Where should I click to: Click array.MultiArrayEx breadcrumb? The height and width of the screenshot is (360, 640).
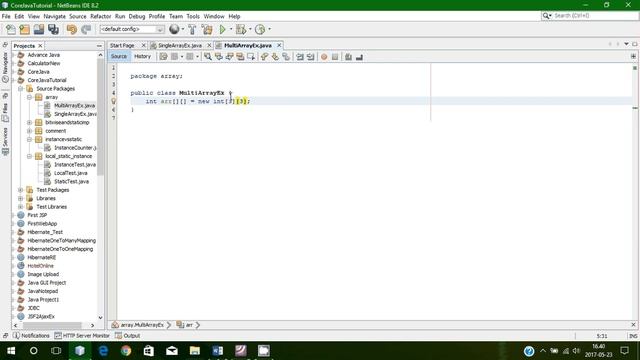(x=142, y=325)
